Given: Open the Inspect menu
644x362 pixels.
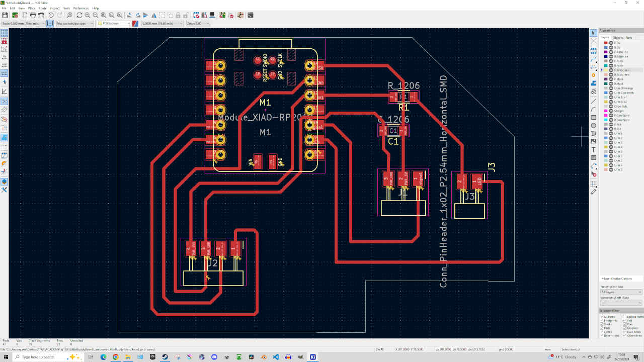Looking at the screenshot, I should [x=55, y=8].
